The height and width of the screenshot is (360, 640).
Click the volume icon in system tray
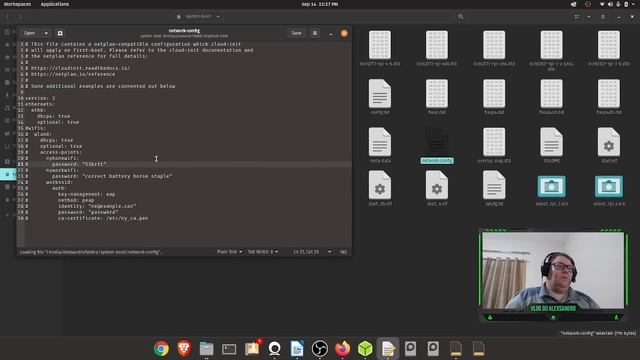pyautogui.click(x=610, y=4)
